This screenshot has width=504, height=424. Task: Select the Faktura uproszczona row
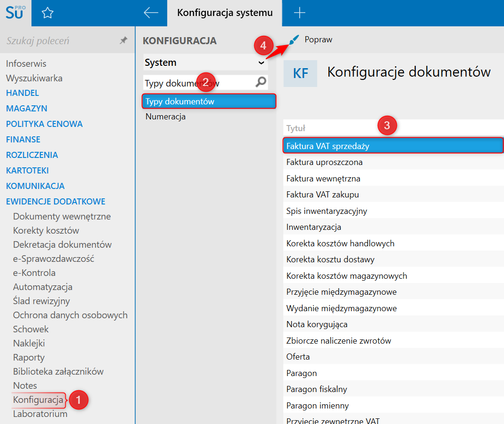(394, 162)
